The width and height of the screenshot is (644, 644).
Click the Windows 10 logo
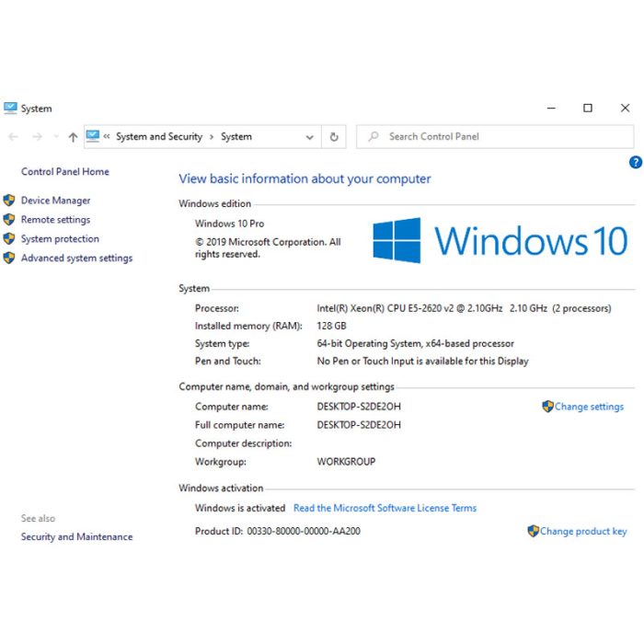pyautogui.click(x=500, y=240)
